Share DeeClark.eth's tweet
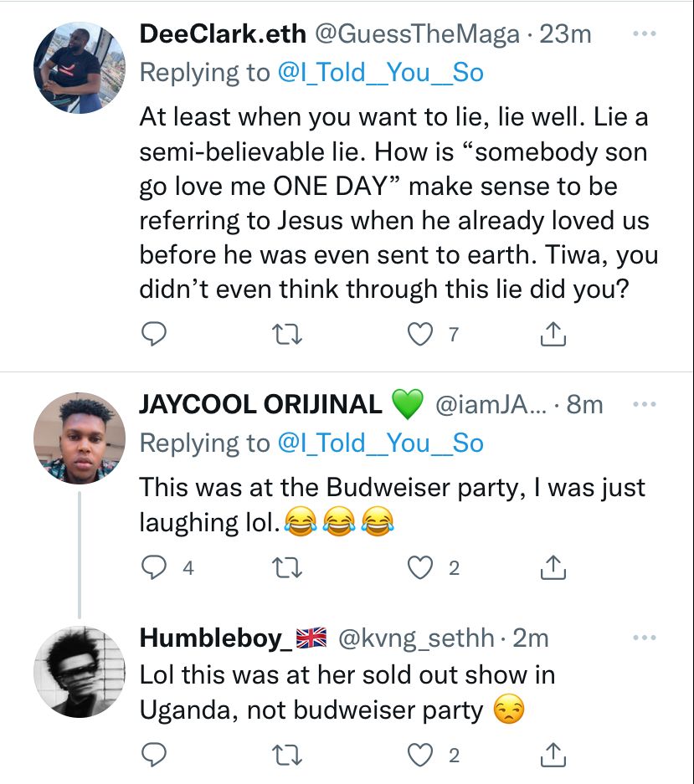Viewport: 694px width, 784px height. click(x=553, y=334)
